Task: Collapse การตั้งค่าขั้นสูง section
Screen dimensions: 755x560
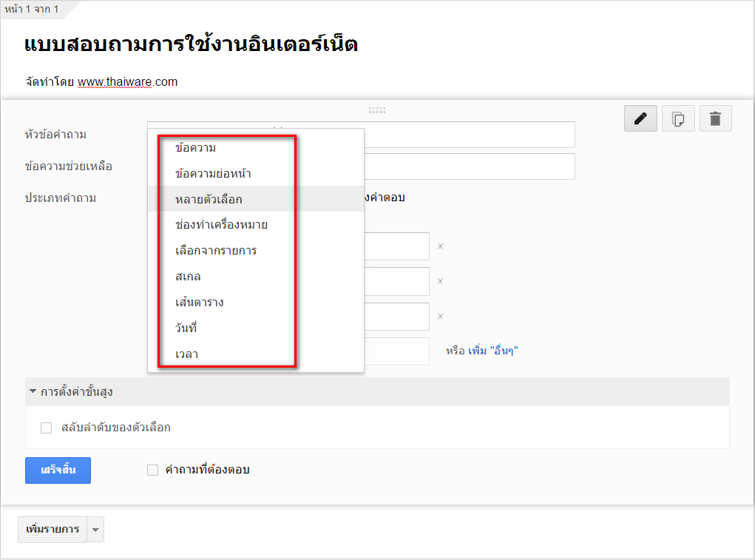Action: tap(33, 392)
